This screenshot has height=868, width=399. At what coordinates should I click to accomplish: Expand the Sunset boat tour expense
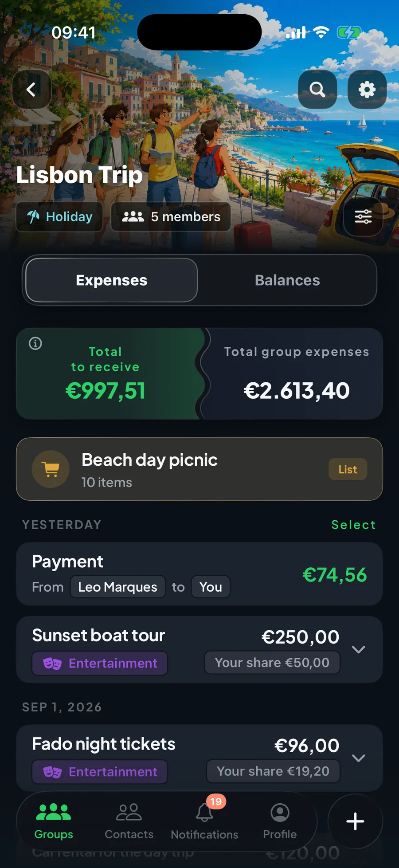click(358, 649)
